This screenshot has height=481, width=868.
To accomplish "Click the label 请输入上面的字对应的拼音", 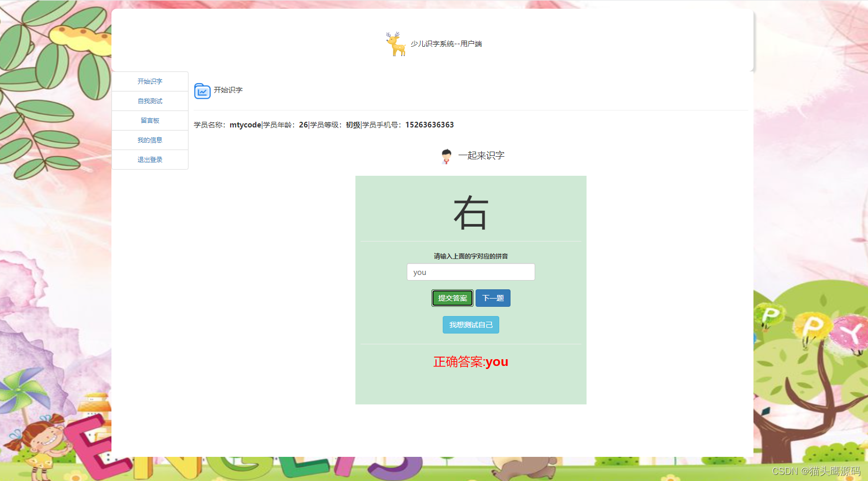I will pyautogui.click(x=471, y=256).
